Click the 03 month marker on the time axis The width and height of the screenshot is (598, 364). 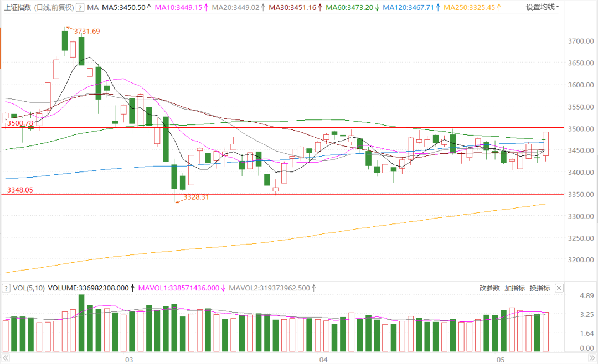point(129,360)
